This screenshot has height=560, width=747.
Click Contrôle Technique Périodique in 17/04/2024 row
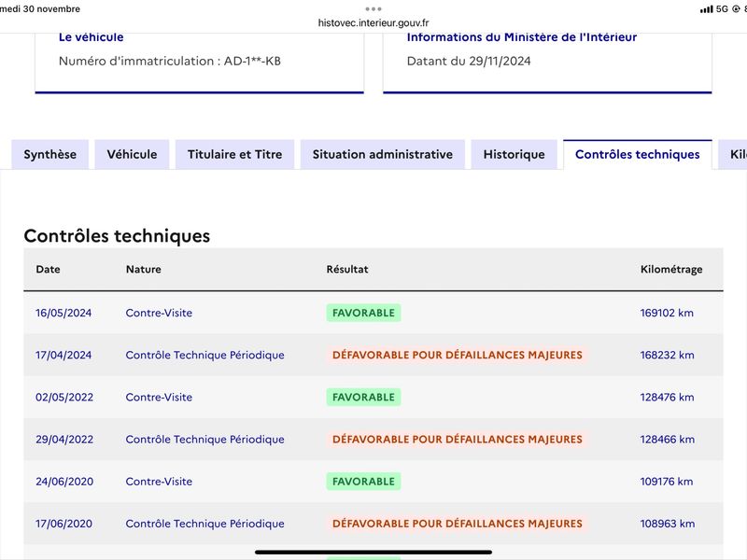(x=204, y=355)
